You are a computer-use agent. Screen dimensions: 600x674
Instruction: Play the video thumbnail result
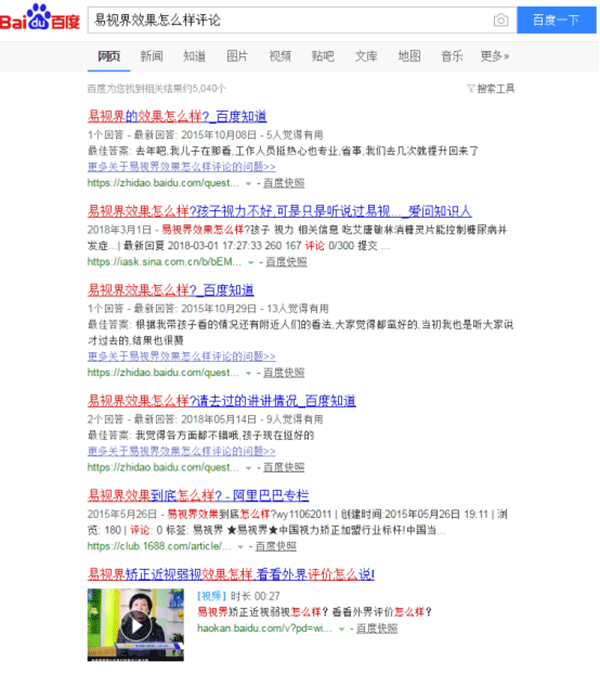click(x=136, y=624)
